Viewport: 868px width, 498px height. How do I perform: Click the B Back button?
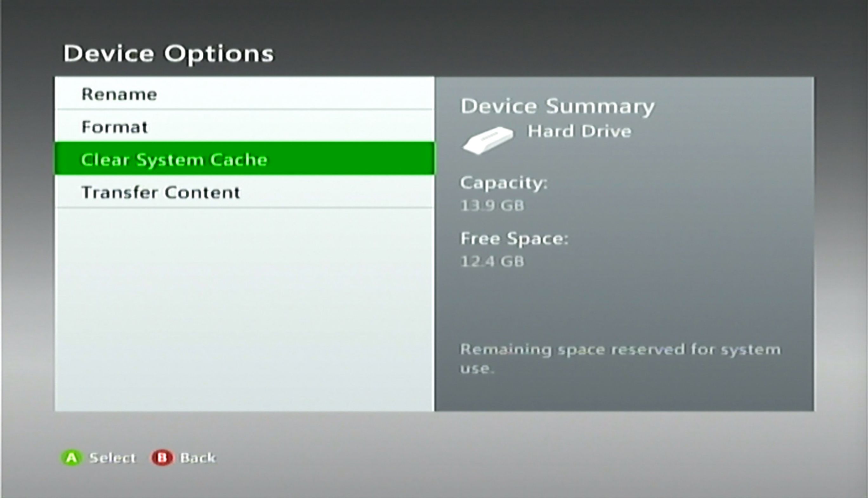point(164,457)
